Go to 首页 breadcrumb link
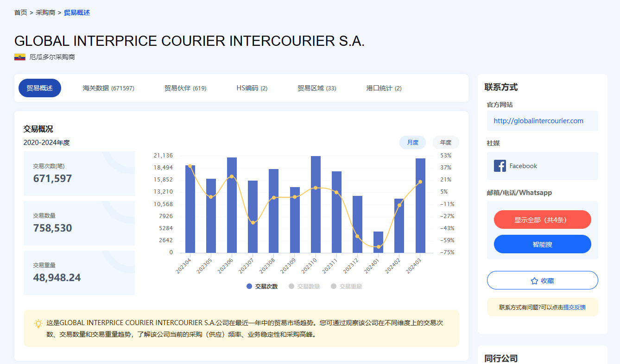Viewport: 620px width, 364px height. (21, 13)
